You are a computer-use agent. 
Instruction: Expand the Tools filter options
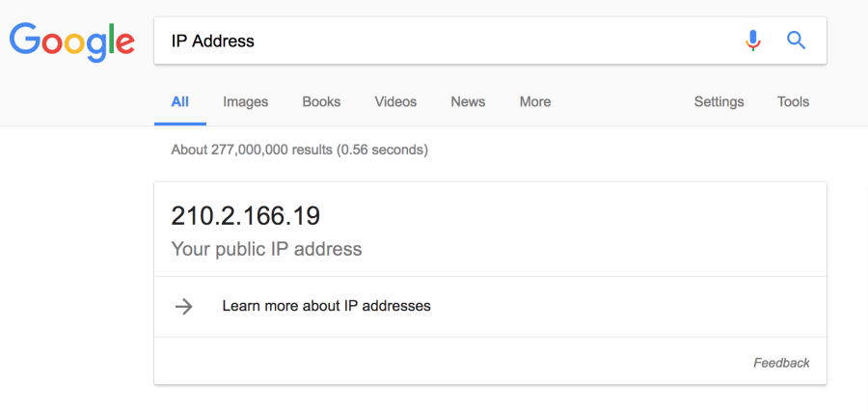[793, 102]
